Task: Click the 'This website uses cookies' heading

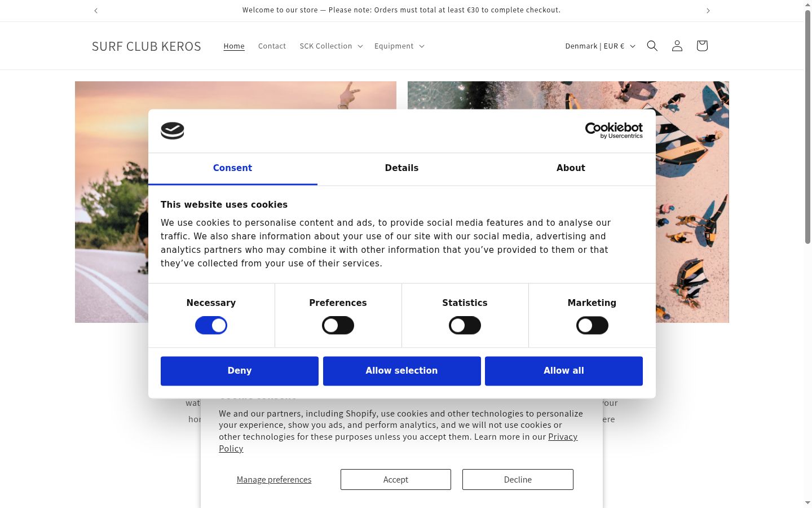Action: [224, 205]
